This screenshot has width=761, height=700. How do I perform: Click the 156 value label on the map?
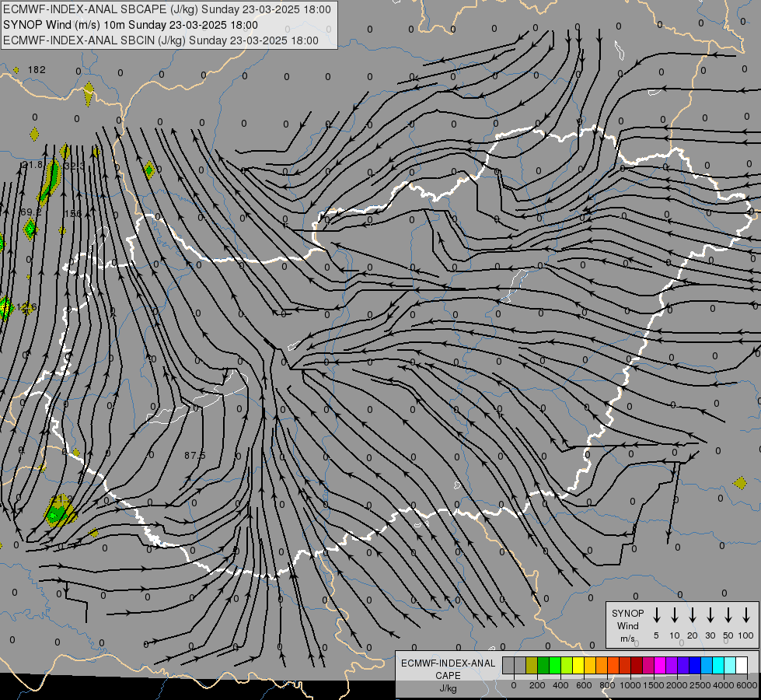(73, 214)
